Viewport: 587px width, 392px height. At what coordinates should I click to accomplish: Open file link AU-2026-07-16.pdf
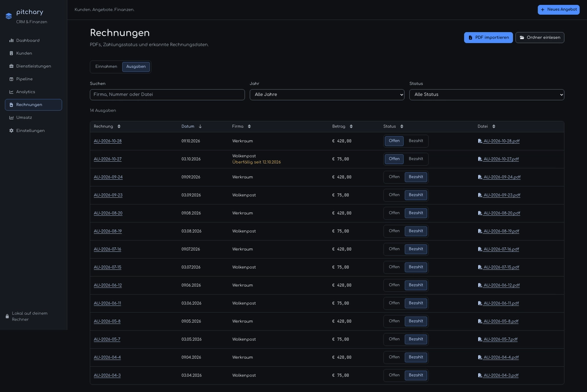pos(501,249)
